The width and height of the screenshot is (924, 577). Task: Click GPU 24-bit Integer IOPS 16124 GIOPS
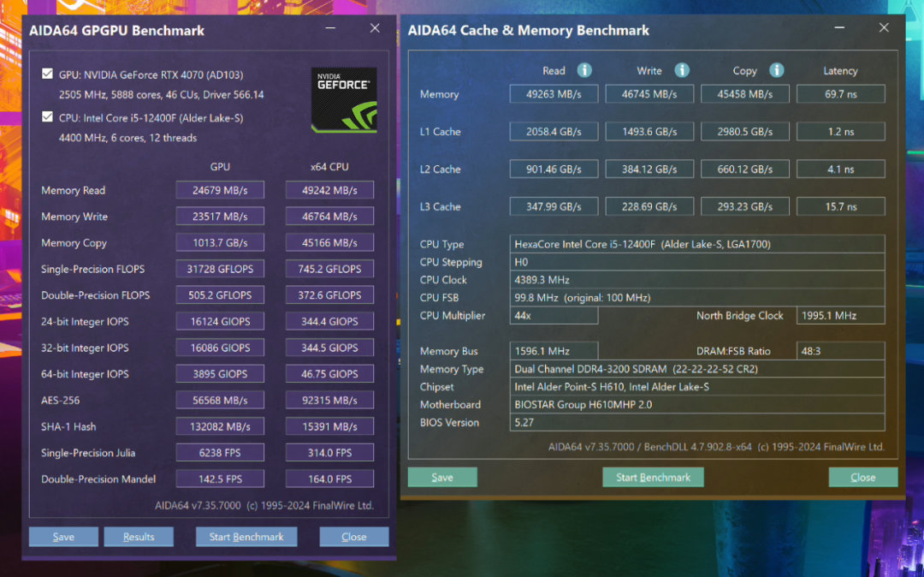220,321
